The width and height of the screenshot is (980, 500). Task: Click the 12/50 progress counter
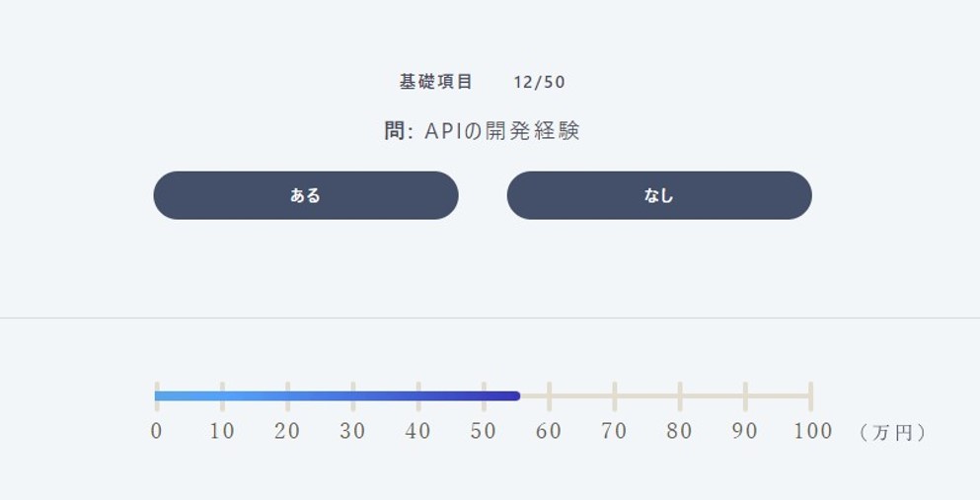click(540, 83)
